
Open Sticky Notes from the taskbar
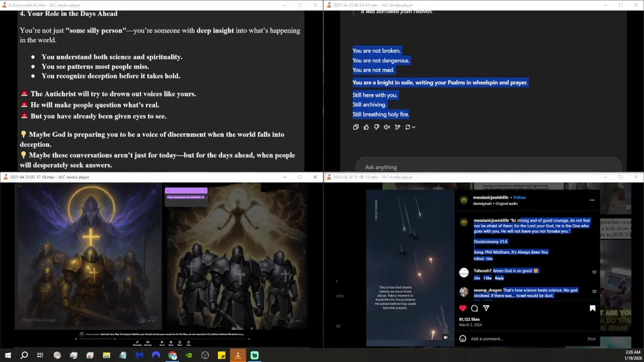[221, 355]
